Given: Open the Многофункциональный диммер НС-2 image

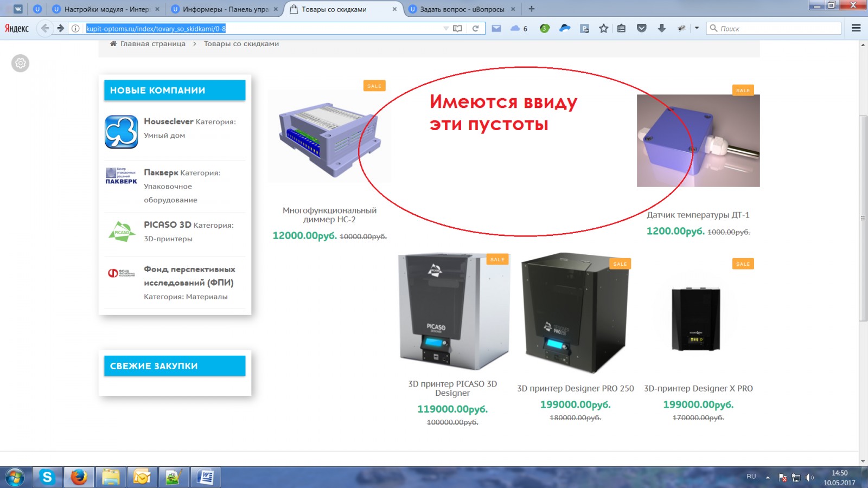Looking at the screenshot, I should pos(330,138).
